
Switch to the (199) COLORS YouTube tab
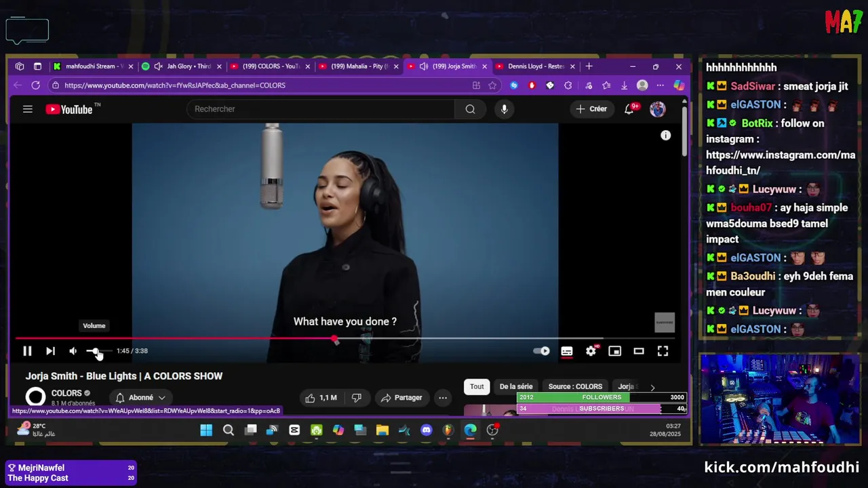click(270, 66)
